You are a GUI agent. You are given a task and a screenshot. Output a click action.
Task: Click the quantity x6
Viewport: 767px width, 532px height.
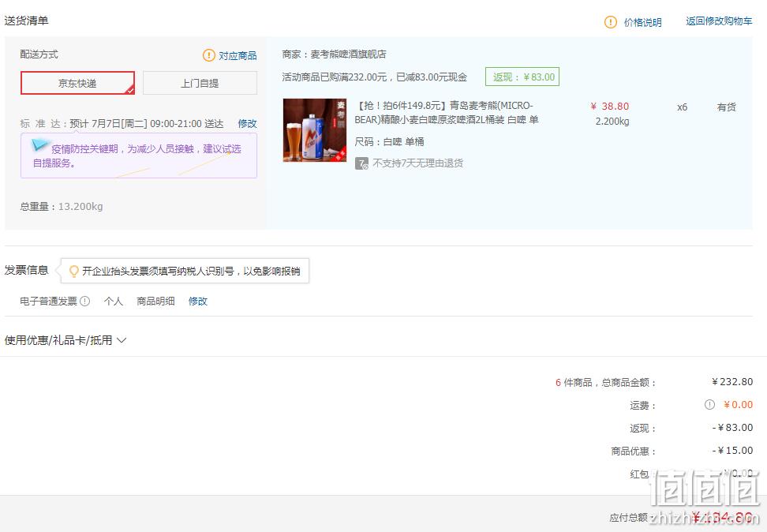tap(682, 107)
